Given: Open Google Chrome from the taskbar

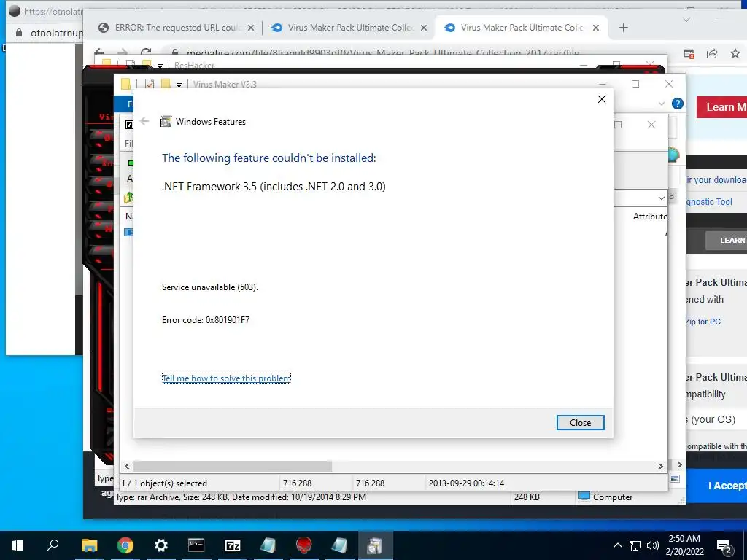Looking at the screenshot, I should click(125, 545).
